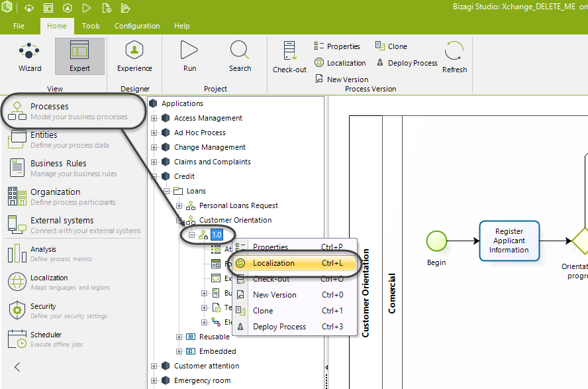This screenshot has width=588, height=389.
Task: Expand the Reusable node
Action: [179, 337]
